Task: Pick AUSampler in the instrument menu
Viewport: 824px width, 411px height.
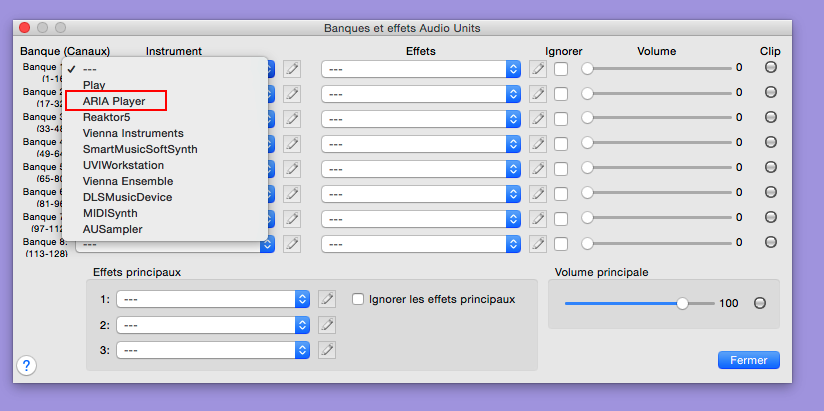Action: point(112,229)
